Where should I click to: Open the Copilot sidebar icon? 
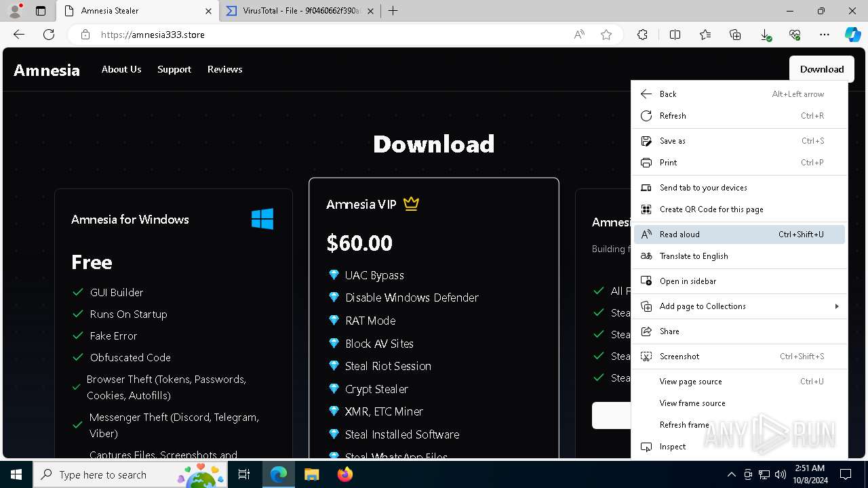point(852,35)
